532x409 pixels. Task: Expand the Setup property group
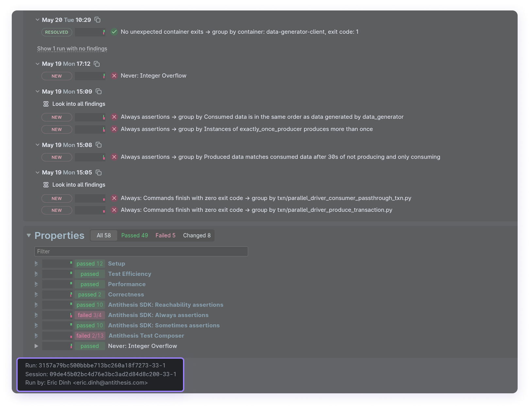pos(36,264)
